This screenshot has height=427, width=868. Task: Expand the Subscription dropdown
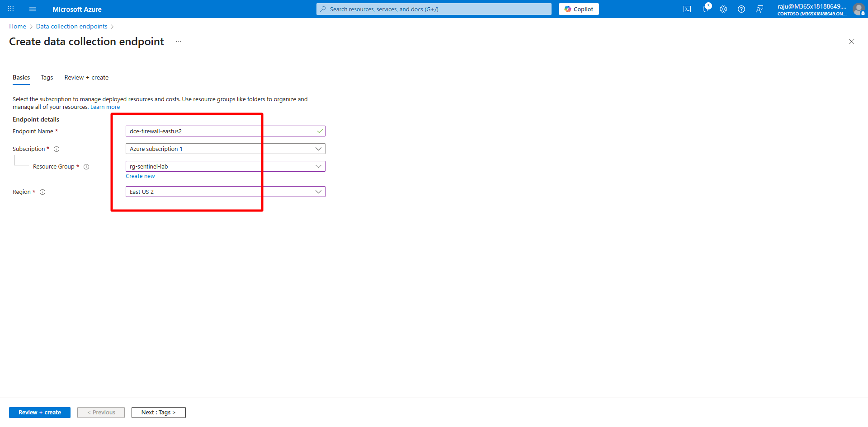226,149
